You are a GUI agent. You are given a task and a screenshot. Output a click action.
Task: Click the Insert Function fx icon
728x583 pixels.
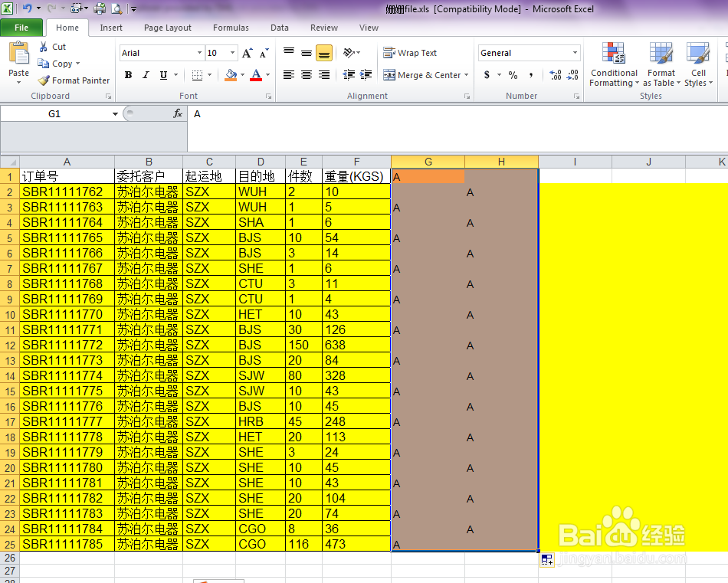177,113
